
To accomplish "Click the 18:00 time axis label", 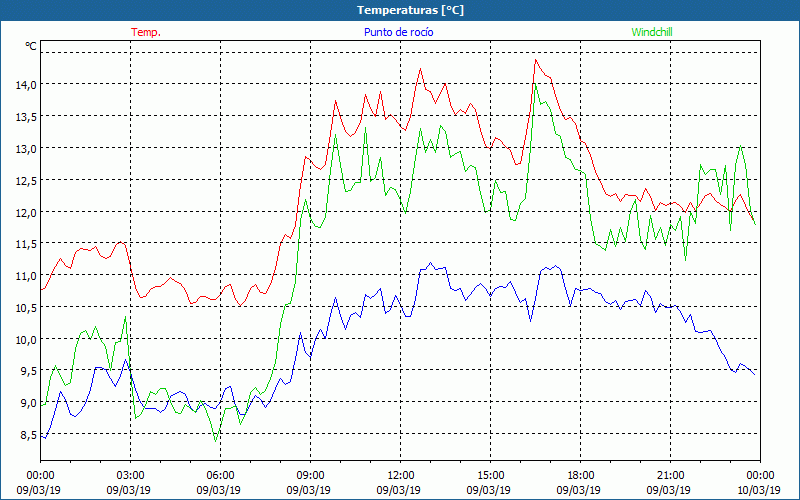I will coord(581,476).
